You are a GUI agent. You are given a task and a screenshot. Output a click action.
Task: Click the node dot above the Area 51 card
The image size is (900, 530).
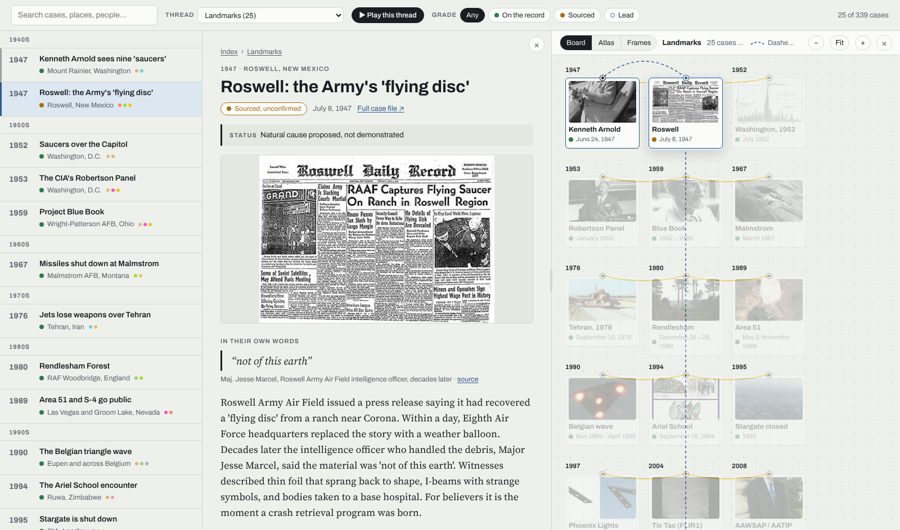point(769,276)
